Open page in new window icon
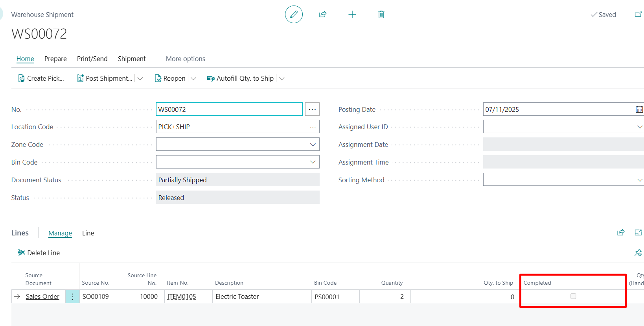Screen dimensions: 644x326 (x=638, y=15)
